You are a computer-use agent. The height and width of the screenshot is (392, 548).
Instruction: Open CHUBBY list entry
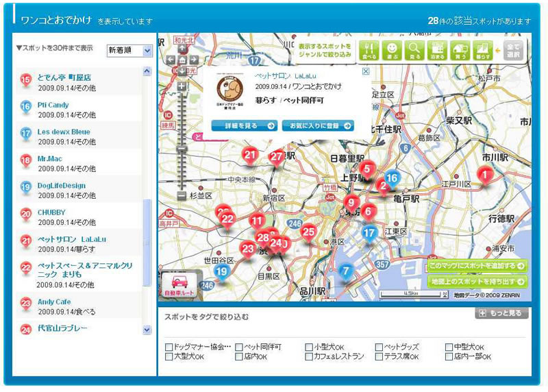coord(79,217)
